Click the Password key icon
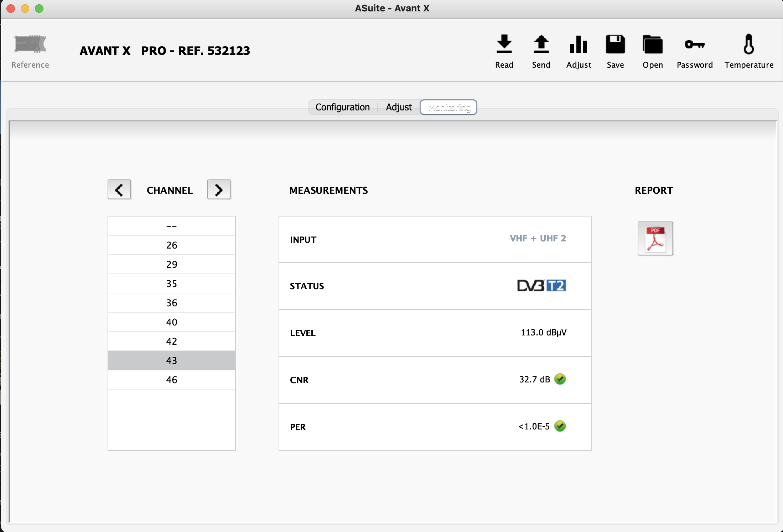This screenshot has width=783, height=532. pos(694,45)
